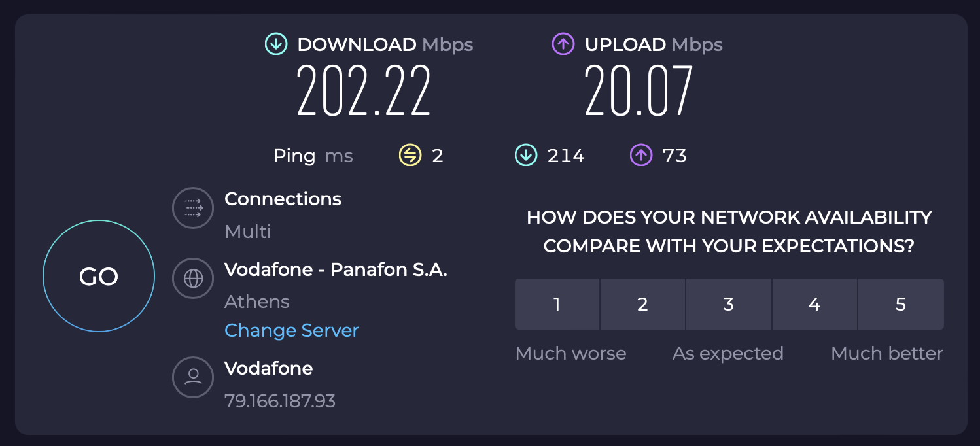Click the yellow idle ping icon

point(410,156)
